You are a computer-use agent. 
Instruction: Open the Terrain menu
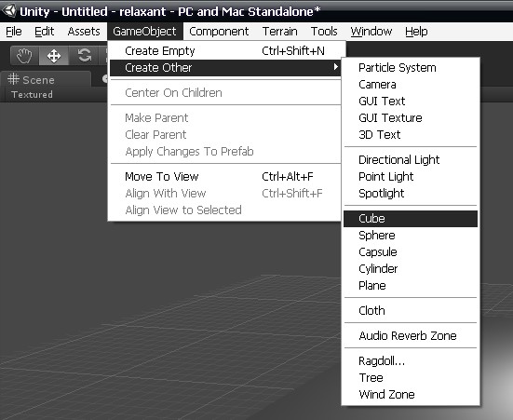click(279, 32)
